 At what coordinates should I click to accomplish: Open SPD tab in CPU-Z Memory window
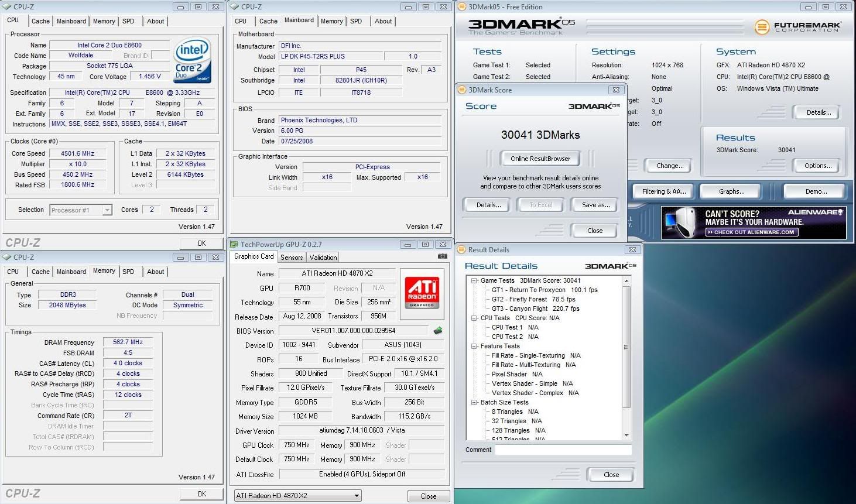tap(128, 272)
